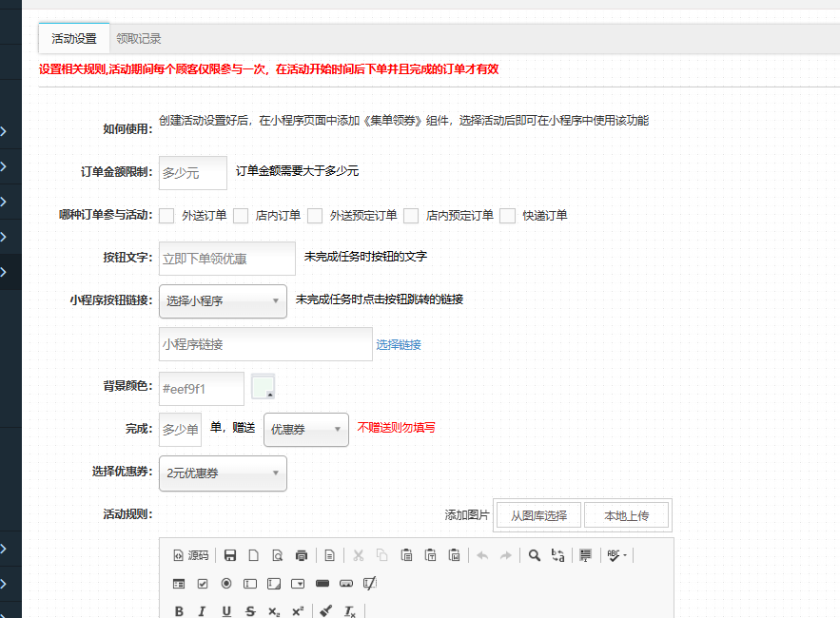The height and width of the screenshot is (618, 840).
Task: Click the 添加图片 label
Action: tap(467, 515)
